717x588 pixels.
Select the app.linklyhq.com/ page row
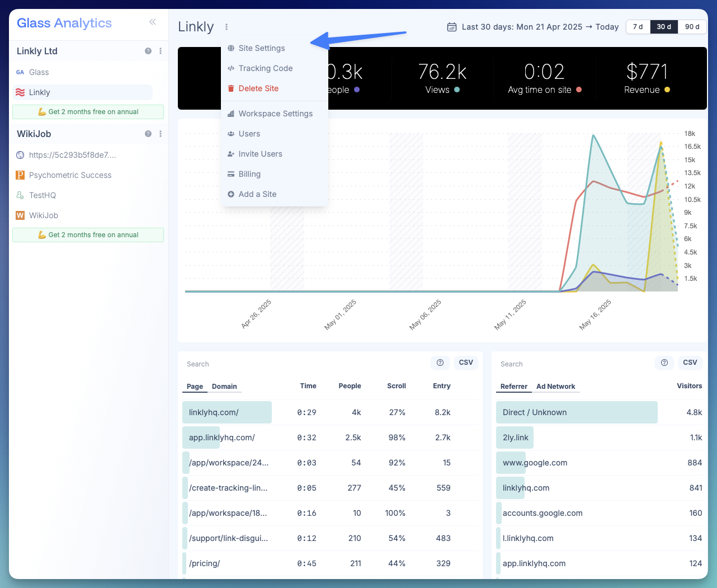coord(330,438)
